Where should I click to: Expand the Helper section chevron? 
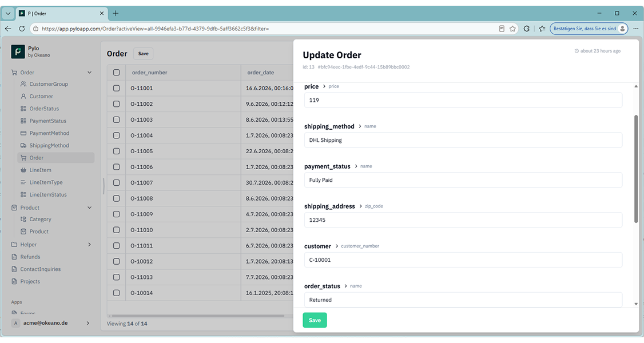tap(90, 245)
